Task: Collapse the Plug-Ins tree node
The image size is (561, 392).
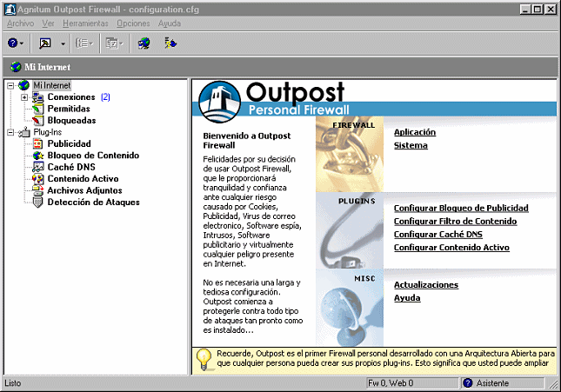Action: 10,132
